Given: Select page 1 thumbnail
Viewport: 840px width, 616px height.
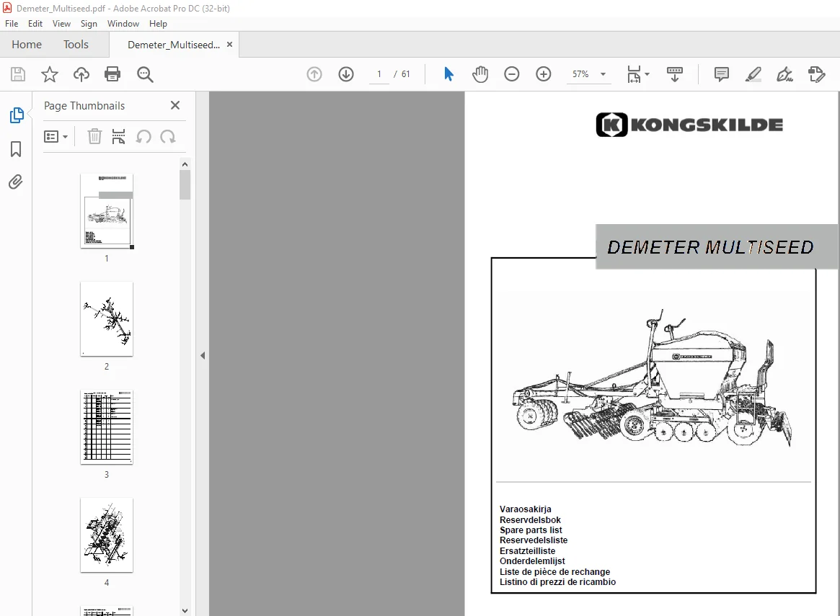Looking at the screenshot, I should 107,211.
